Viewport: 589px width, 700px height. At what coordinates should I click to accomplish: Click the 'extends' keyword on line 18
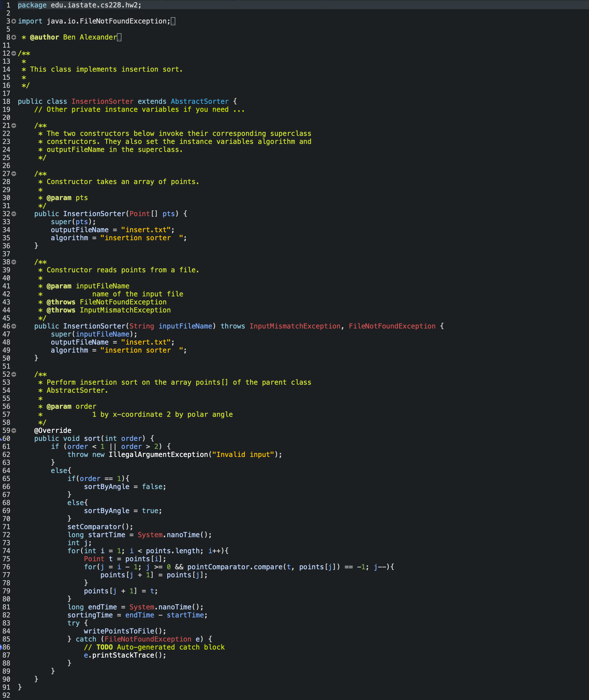pyautogui.click(x=152, y=101)
